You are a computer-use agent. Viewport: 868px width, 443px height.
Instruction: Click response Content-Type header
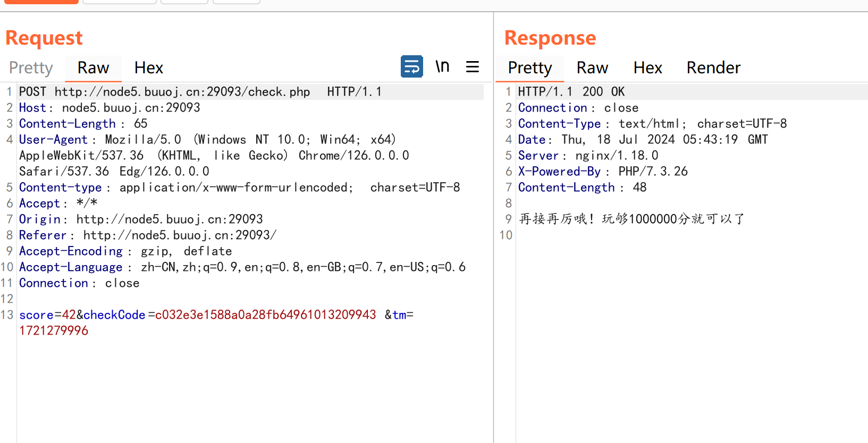[x=653, y=124]
